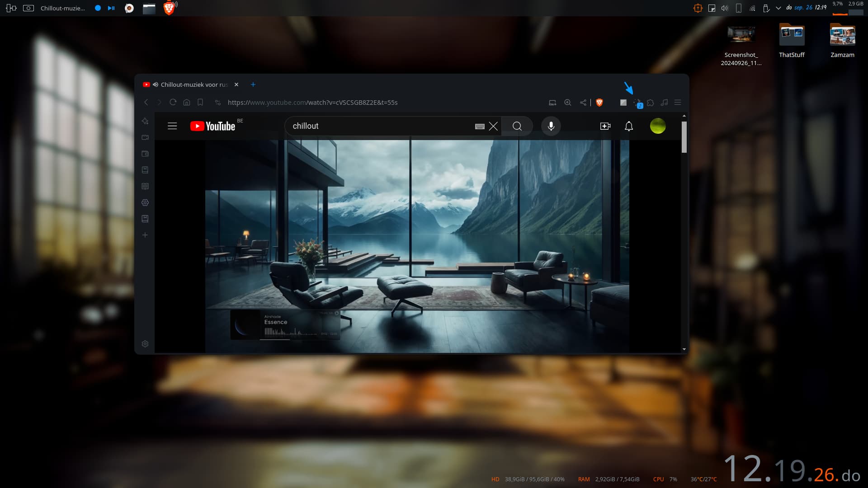Reload the YouTube page
This screenshot has width=868, height=488.
coord(173,103)
